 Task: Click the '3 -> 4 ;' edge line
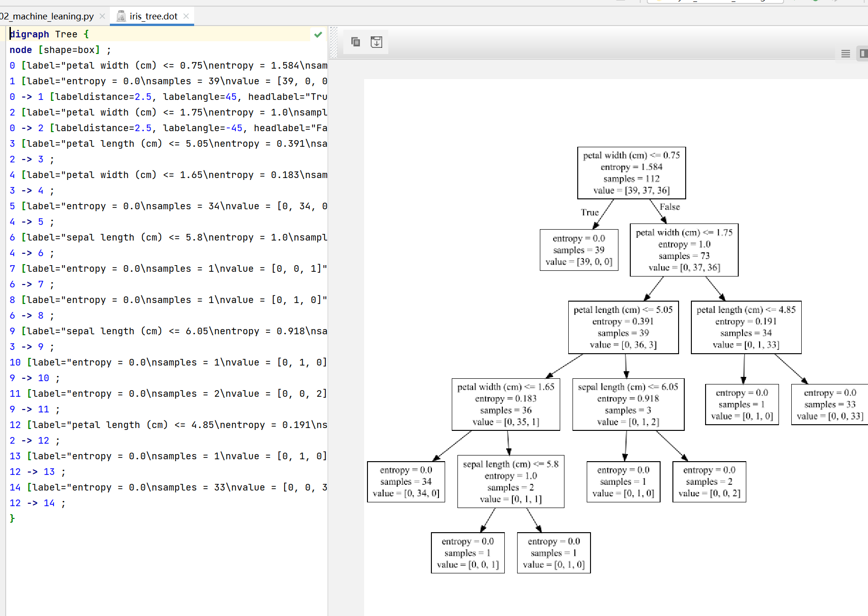(32, 190)
